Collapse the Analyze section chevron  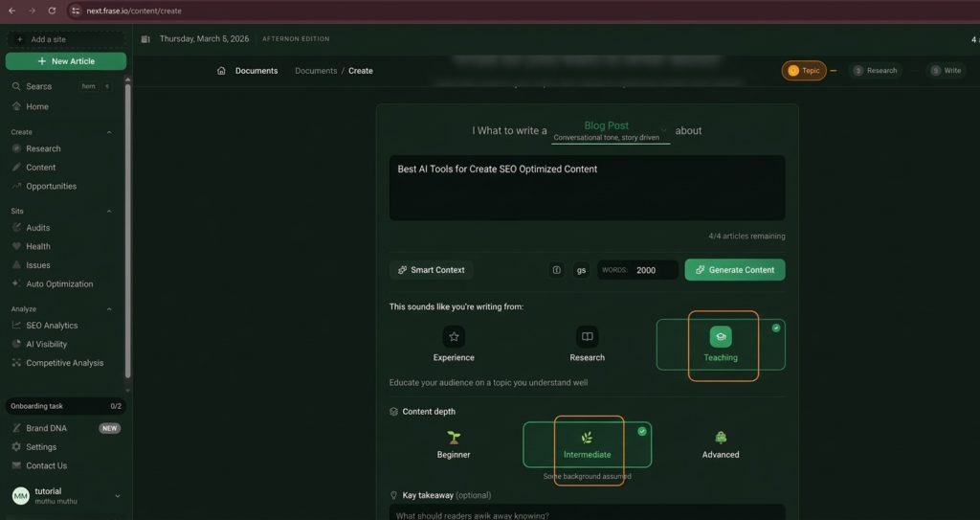tap(109, 309)
